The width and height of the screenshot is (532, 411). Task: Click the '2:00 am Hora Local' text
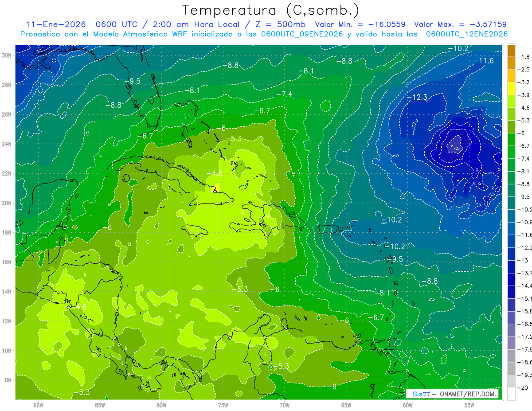tap(196, 24)
